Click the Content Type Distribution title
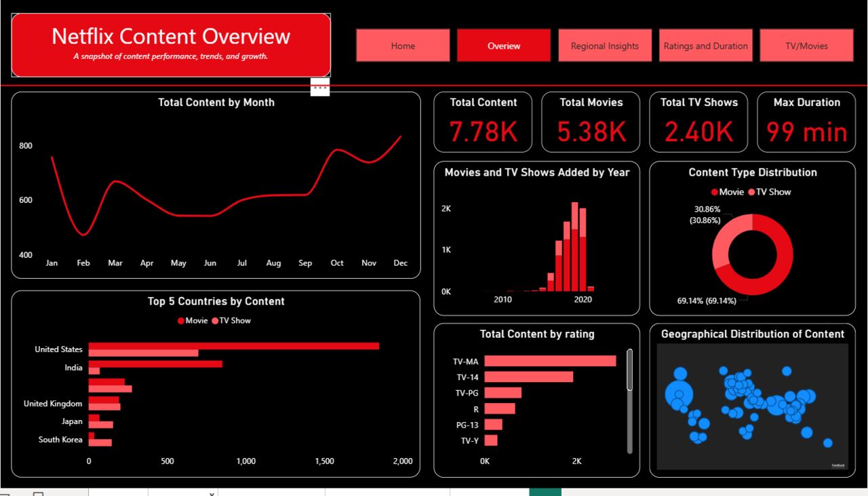 click(753, 172)
